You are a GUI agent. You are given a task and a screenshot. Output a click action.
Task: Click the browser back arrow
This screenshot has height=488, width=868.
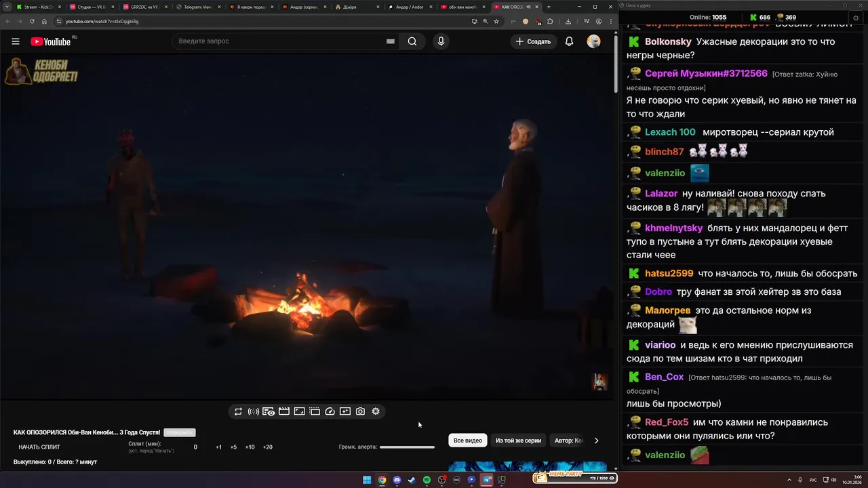coord(8,21)
